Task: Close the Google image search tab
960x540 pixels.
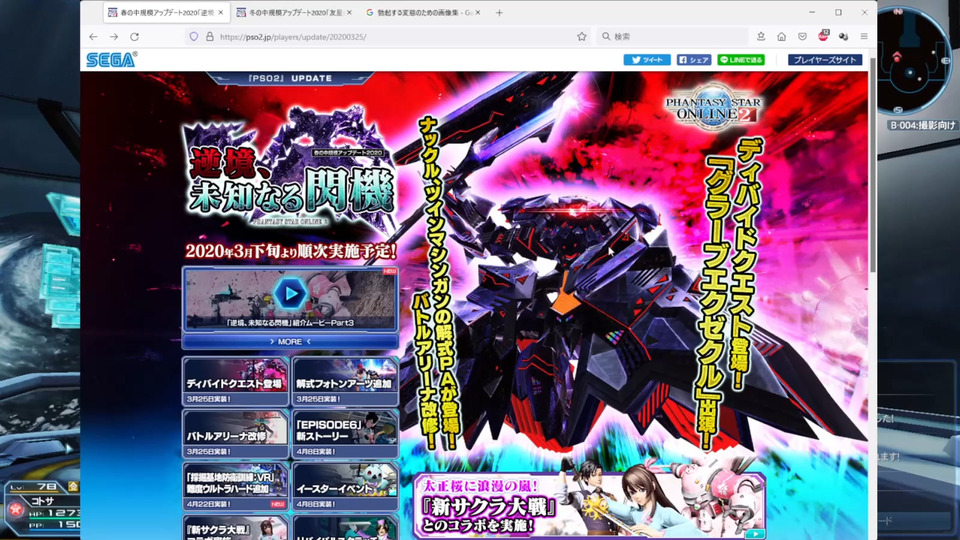Action: click(478, 12)
